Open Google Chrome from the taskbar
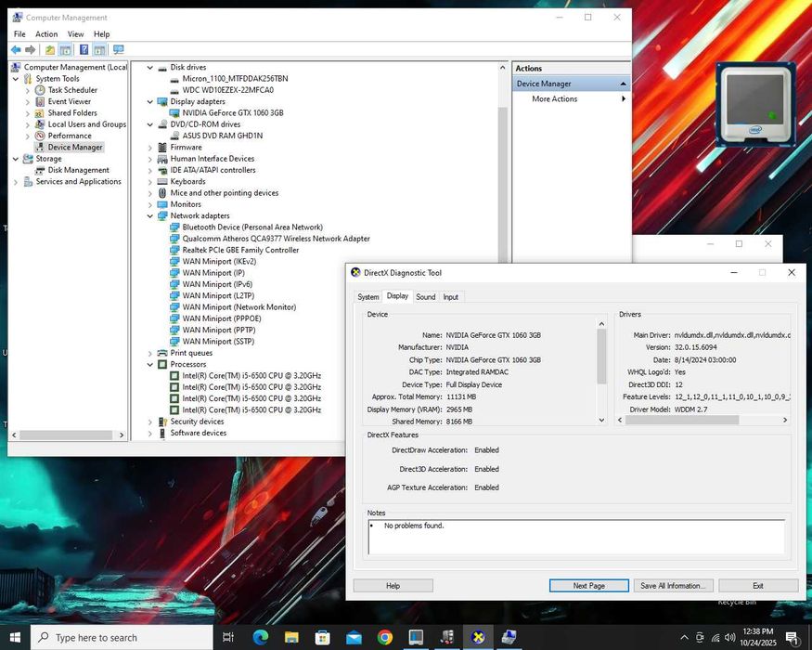The height and width of the screenshot is (650, 812). pyautogui.click(x=385, y=638)
